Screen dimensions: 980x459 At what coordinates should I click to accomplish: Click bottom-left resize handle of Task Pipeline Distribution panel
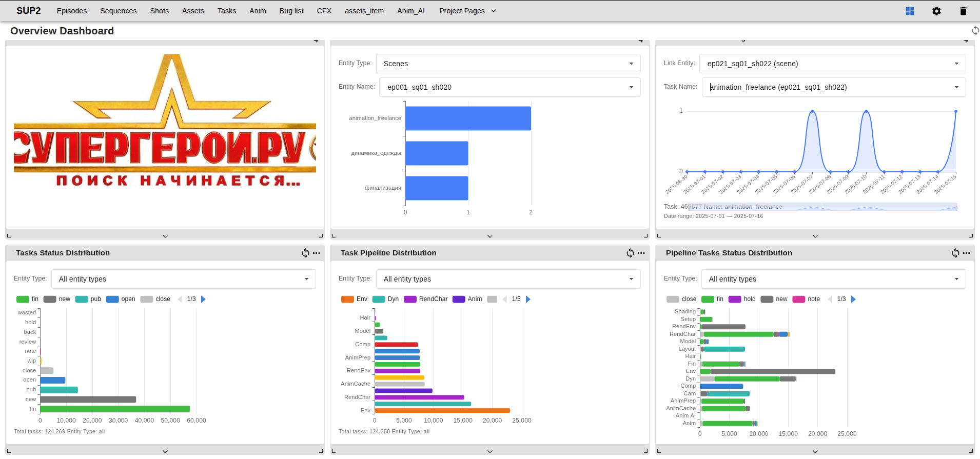(x=334, y=451)
